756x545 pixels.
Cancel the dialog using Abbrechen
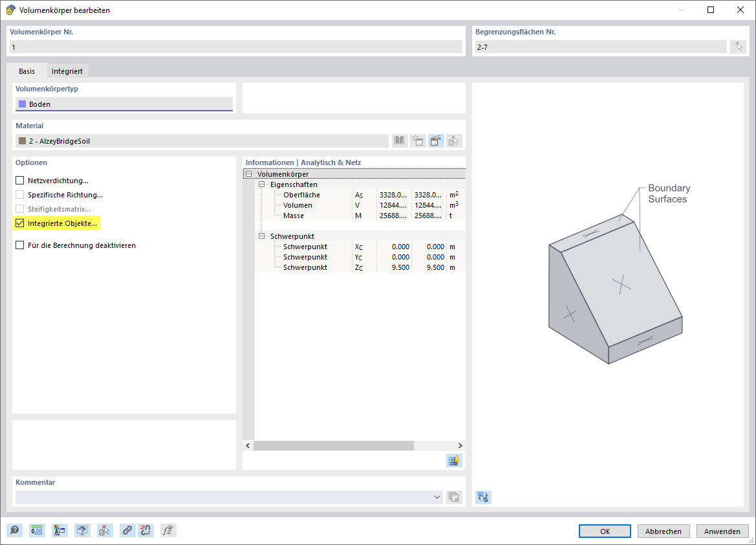(664, 530)
